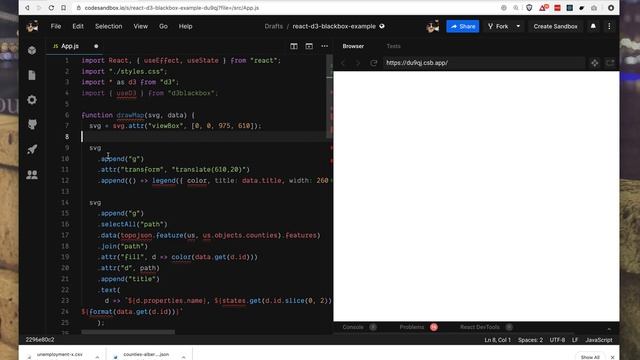Click the Create Sandbox button
The height and width of the screenshot is (360, 640).
pyautogui.click(x=556, y=26)
